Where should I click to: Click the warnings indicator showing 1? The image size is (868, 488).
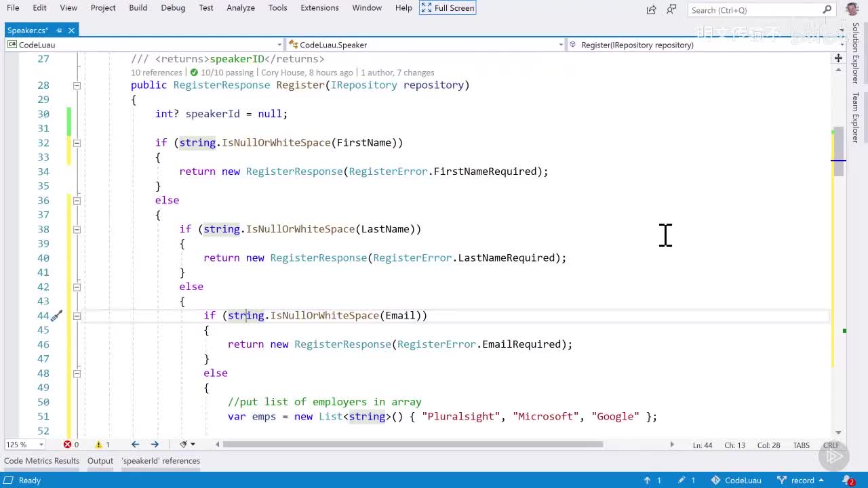click(102, 445)
